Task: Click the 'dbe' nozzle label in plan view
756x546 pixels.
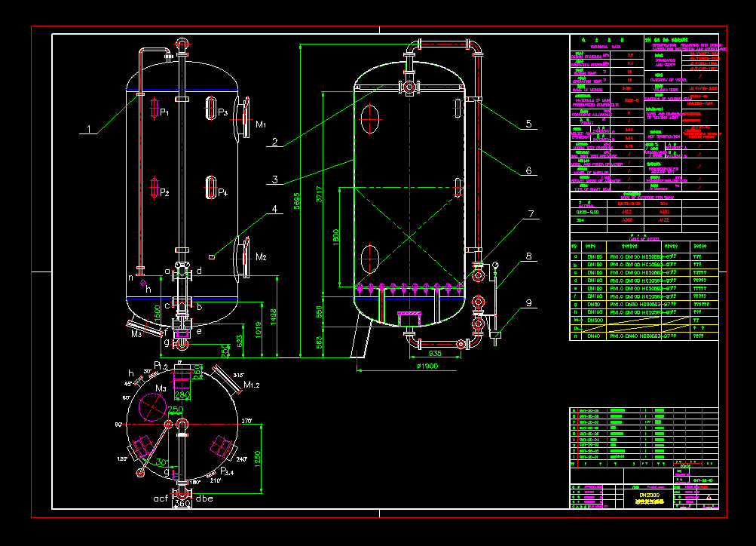Action: (x=204, y=498)
